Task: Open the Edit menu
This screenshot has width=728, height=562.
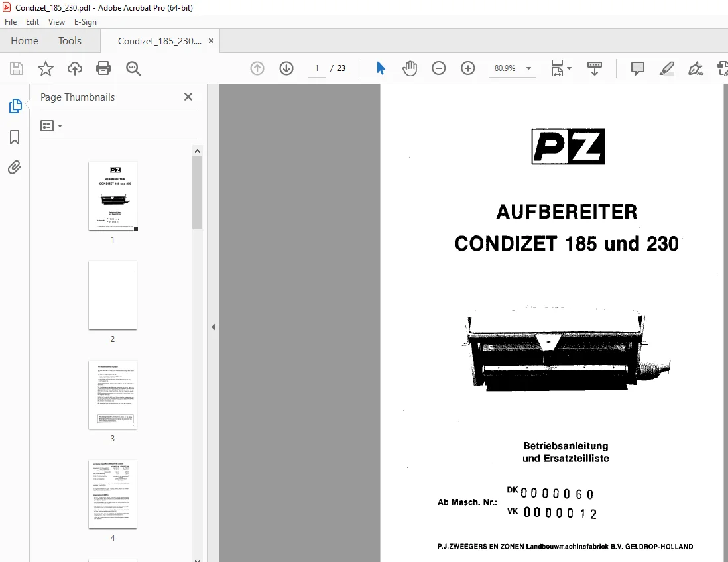Action: [x=32, y=22]
